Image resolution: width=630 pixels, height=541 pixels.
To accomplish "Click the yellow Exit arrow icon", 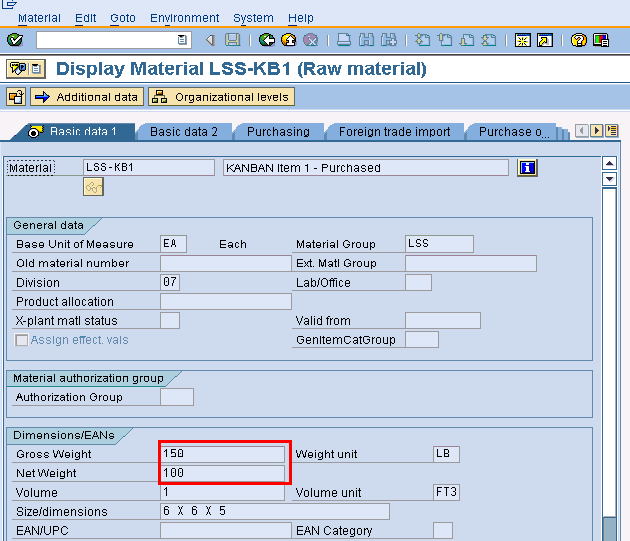I will tap(288, 40).
